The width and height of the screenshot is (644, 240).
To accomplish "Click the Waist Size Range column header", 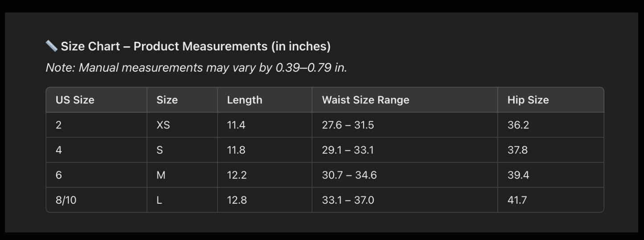I will click(365, 100).
